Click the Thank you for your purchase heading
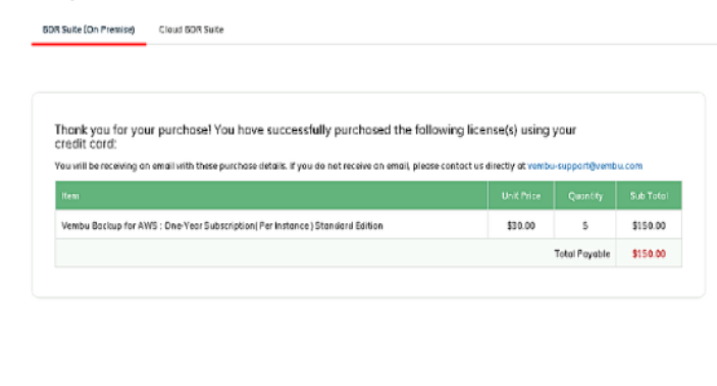717x386 pixels. (x=316, y=137)
